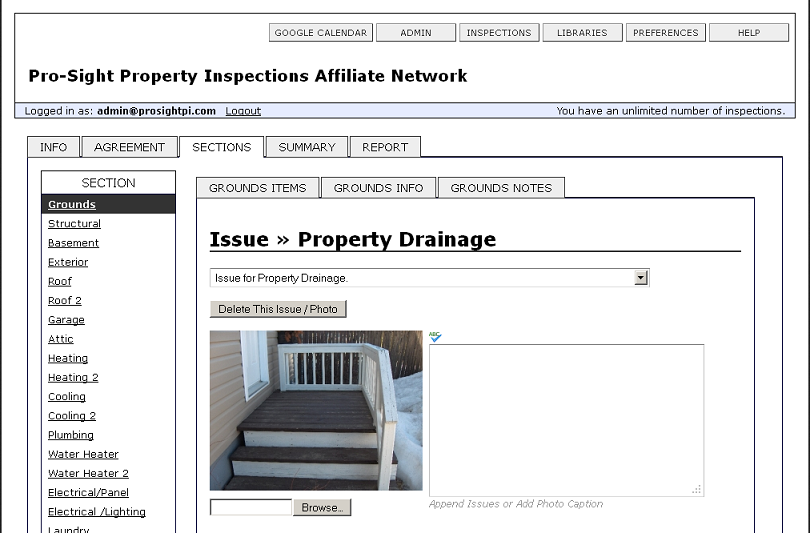Go to the Report tab
810x533 pixels.
point(385,147)
